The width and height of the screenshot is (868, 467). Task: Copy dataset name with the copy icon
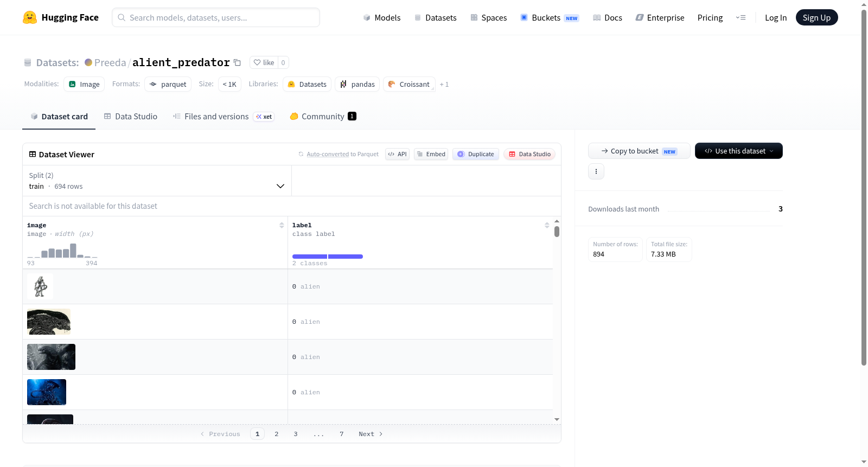click(x=237, y=62)
